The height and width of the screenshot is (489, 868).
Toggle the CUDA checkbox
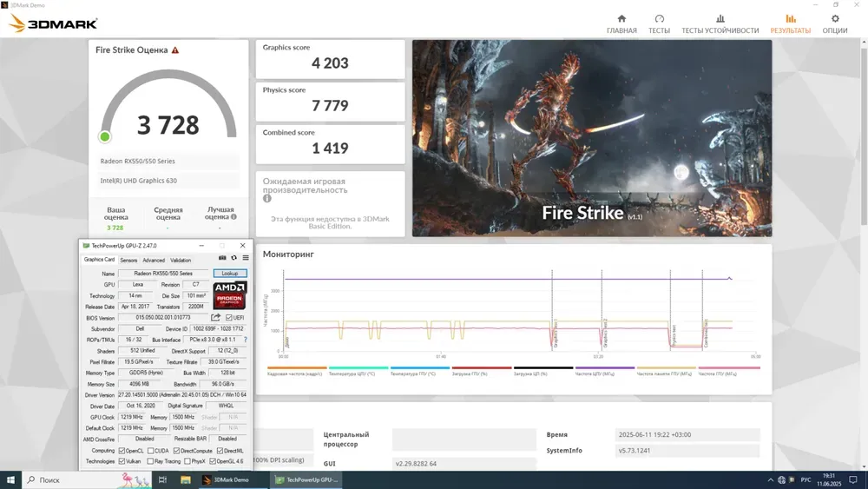[x=152, y=451]
